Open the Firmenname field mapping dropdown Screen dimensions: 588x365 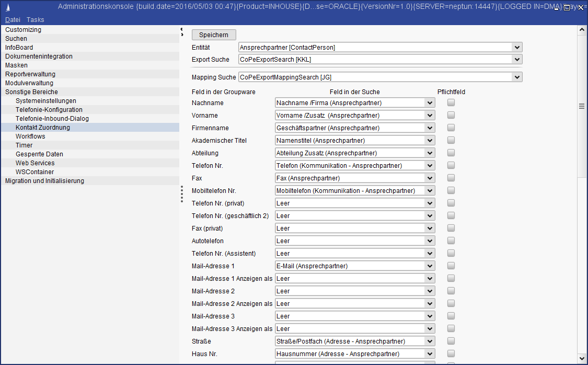coord(430,128)
